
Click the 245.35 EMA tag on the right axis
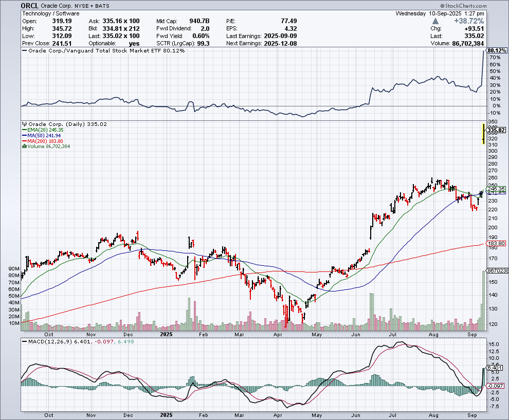496,189
